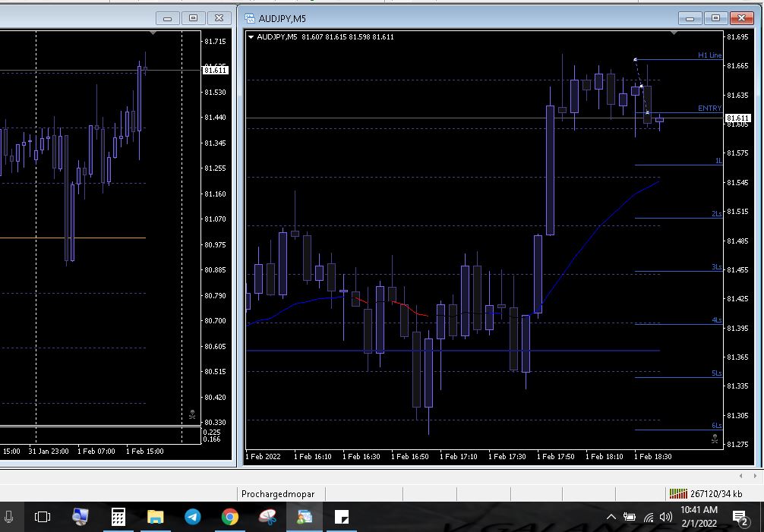The height and width of the screenshot is (532, 764).
Task: Select the ENTRY line label on chart
Action: (x=709, y=109)
